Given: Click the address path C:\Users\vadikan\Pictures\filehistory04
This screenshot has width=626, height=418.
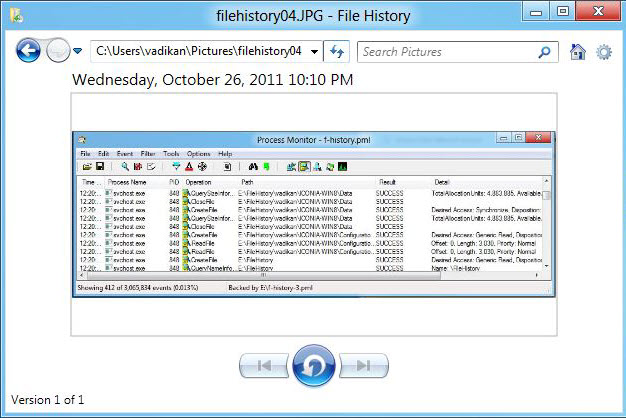Looking at the screenshot, I should click(199, 51).
